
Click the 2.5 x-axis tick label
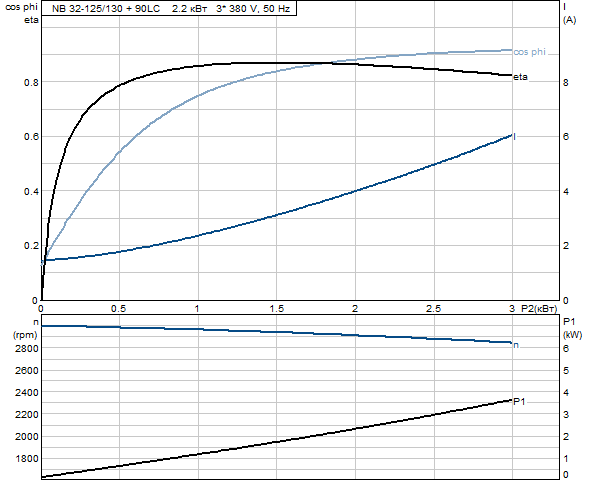[433, 309]
